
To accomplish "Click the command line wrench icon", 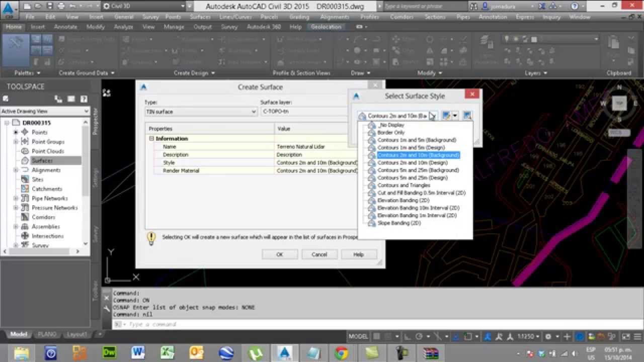I will pos(107,308).
